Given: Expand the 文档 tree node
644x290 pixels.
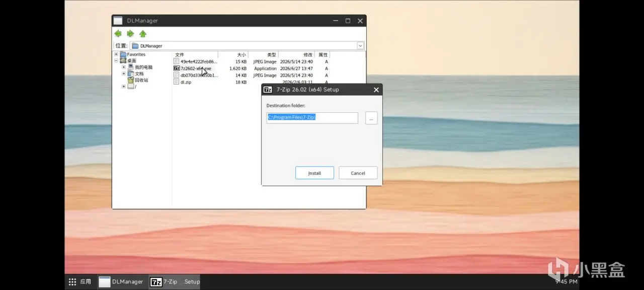Looking at the screenshot, I should (124, 74).
